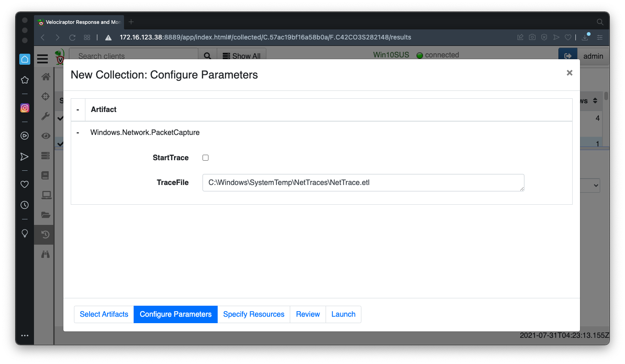This screenshot has height=364, width=625.
Task: Reload the page in the browser
Action: tap(72, 37)
